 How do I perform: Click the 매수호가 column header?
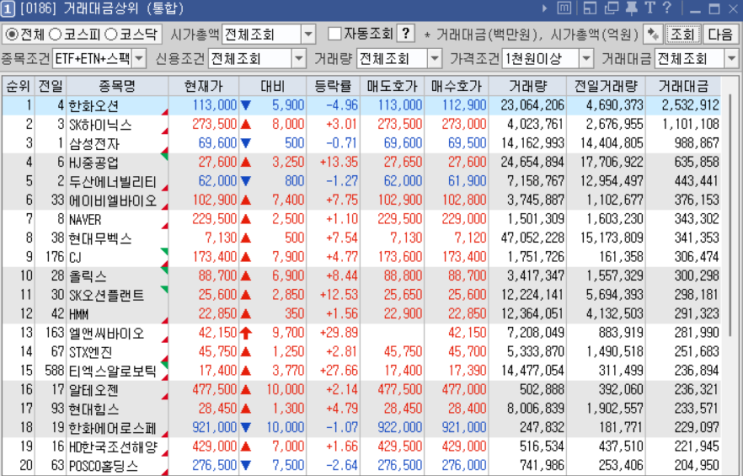coord(456,86)
